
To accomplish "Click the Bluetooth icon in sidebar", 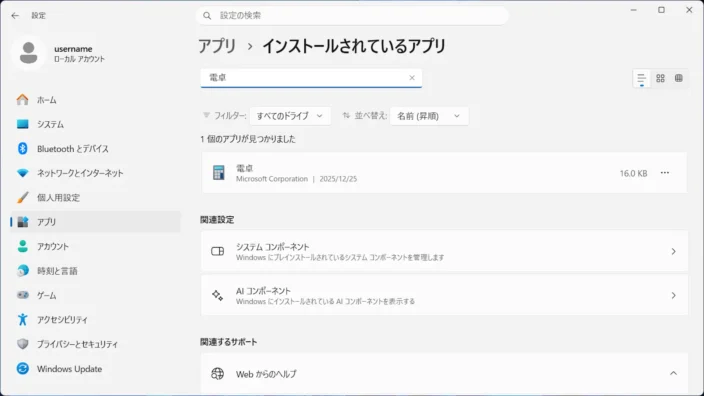I will [22, 149].
